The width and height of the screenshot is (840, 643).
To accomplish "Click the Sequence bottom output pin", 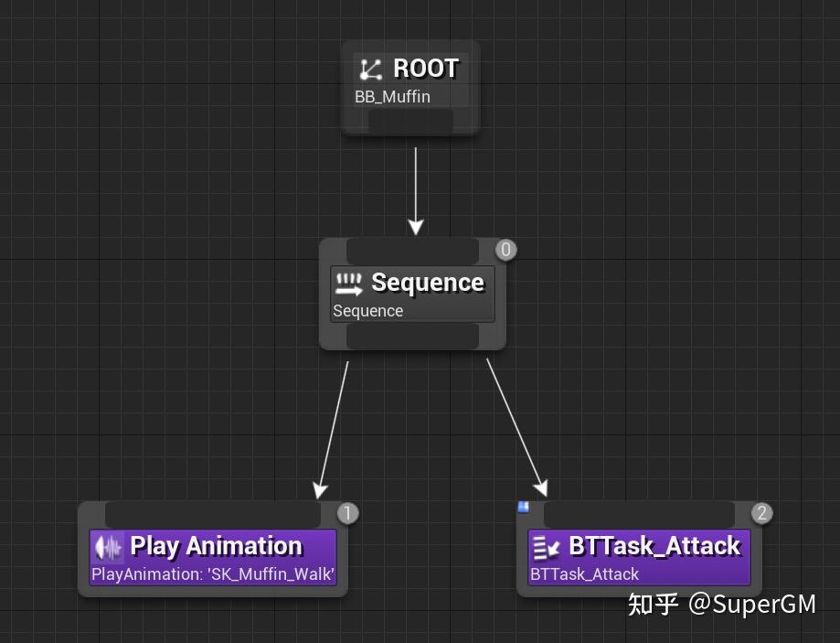I will (411, 337).
